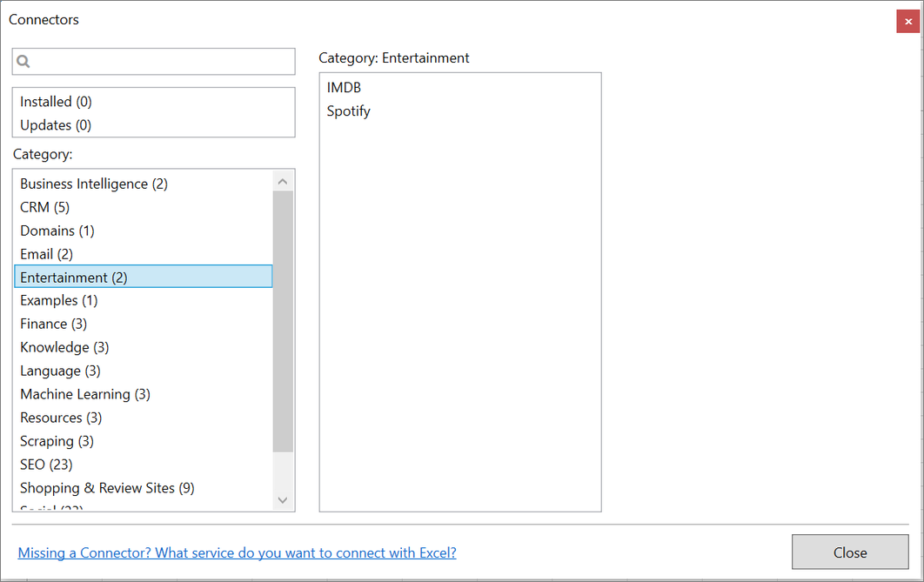The width and height of the screenshot is (924, 582).
Task: Select the Scraping (3) category
Action: (57, 441)
